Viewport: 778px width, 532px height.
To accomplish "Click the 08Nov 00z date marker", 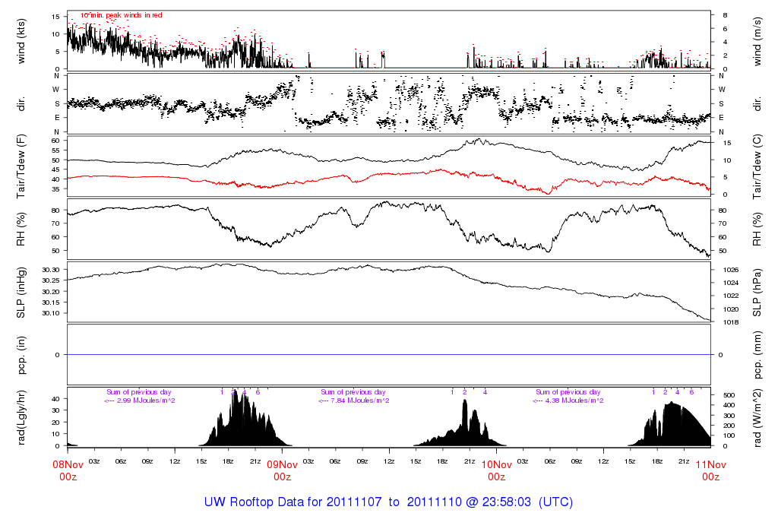I will click(68, 470).
